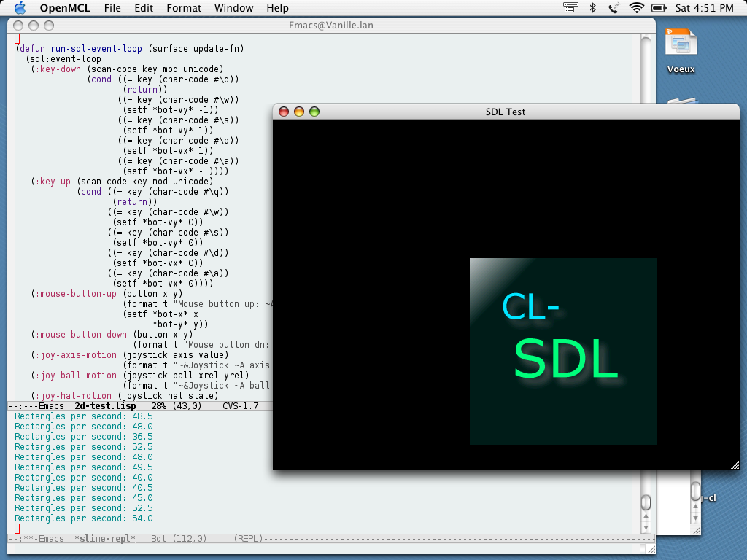
Task: Click the SDL Test title bar
Action: tap(506, 112)
